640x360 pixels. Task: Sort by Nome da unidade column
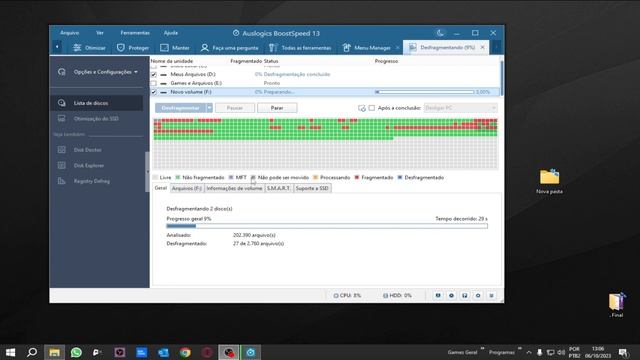pos(172,61)
